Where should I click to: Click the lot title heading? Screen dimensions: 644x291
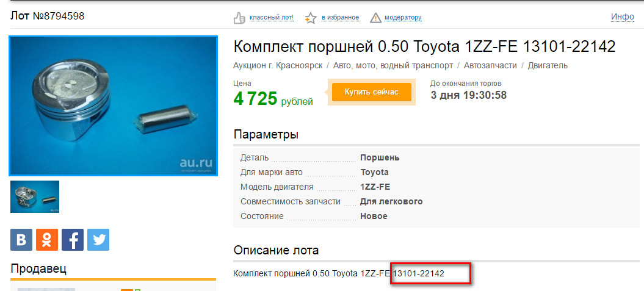pyautogui.click(x=424, y=46)
